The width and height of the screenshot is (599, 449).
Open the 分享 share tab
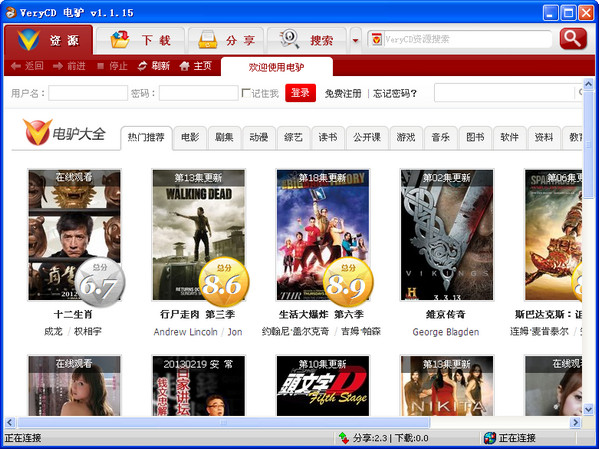[x=226, y=40]
